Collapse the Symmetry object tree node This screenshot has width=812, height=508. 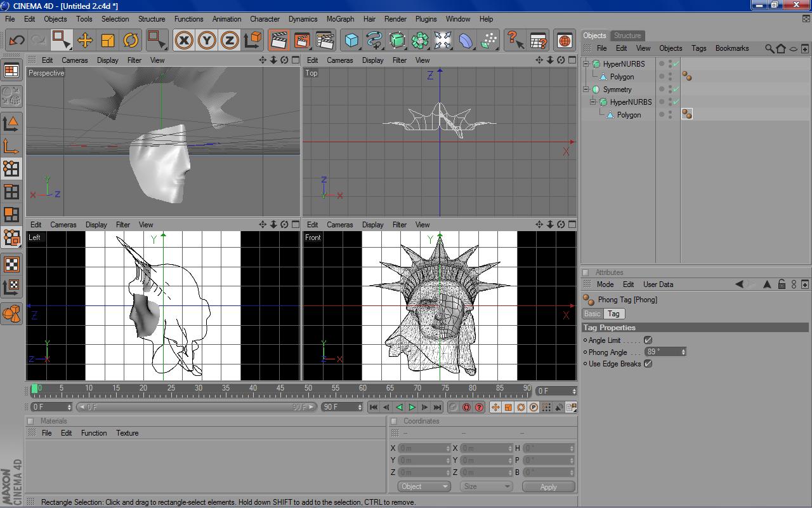[x=586, y=90]
